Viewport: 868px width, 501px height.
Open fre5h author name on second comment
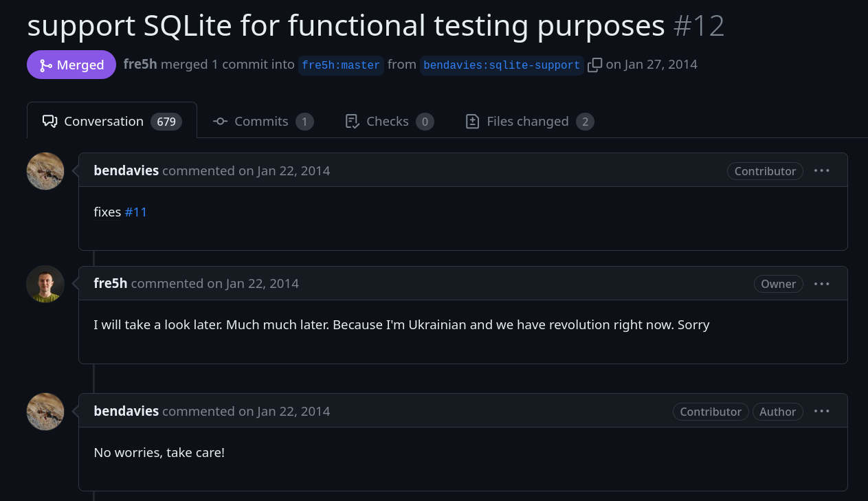(111, 283)
